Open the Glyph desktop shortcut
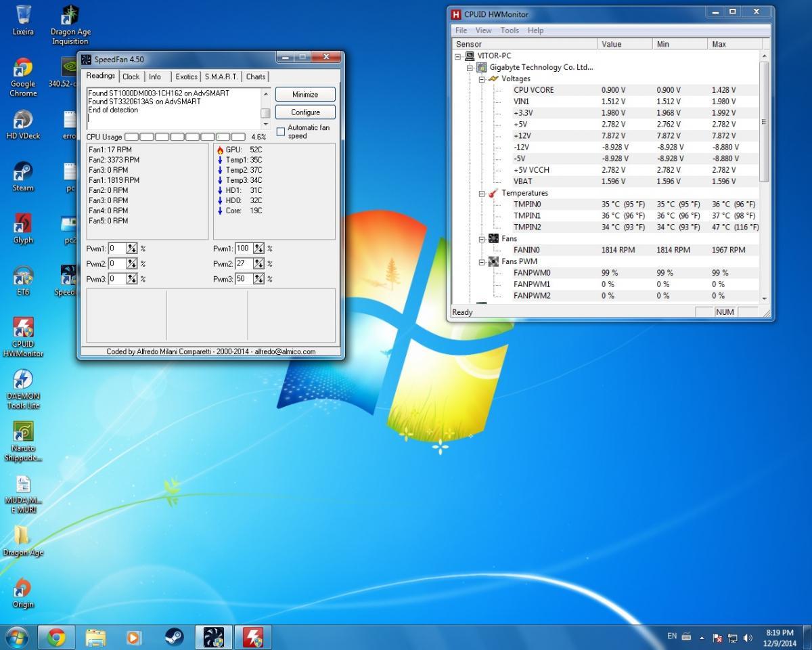 23,229
